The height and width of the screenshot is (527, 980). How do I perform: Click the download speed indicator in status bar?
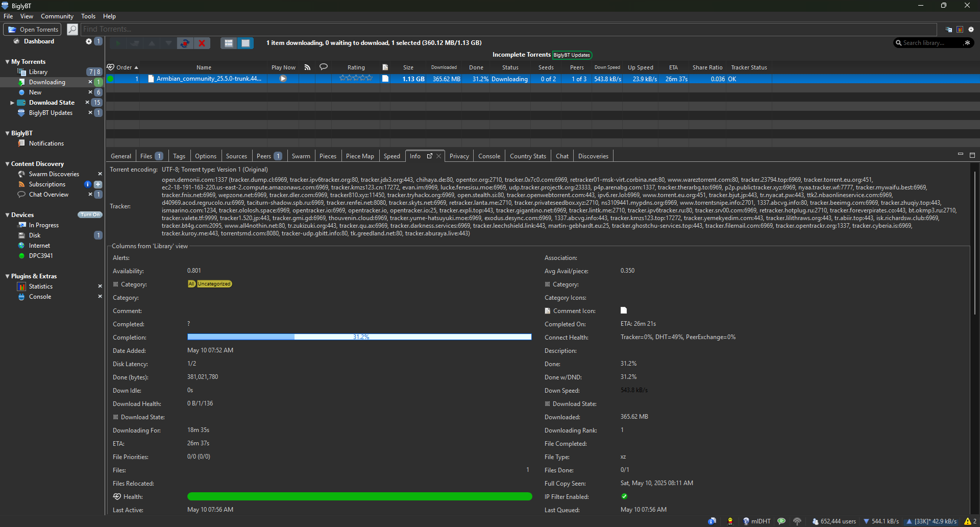click(881, 521)
